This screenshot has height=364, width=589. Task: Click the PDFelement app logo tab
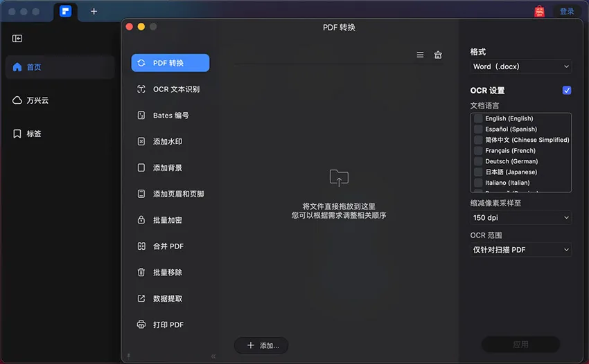pyautogui.click(x=66, y=11)
